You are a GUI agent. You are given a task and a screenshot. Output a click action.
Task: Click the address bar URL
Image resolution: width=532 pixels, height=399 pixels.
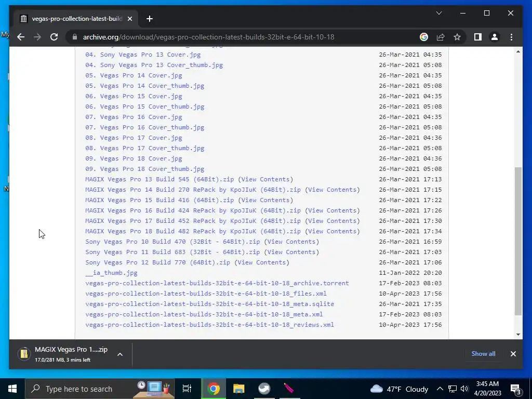point(209,37)
